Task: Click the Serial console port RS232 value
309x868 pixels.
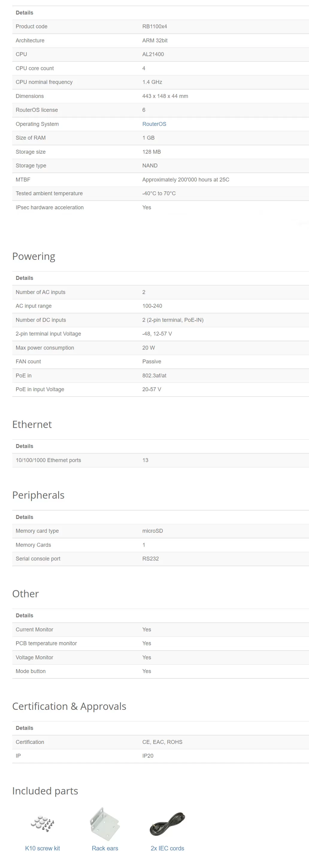Action: (150, 558)
